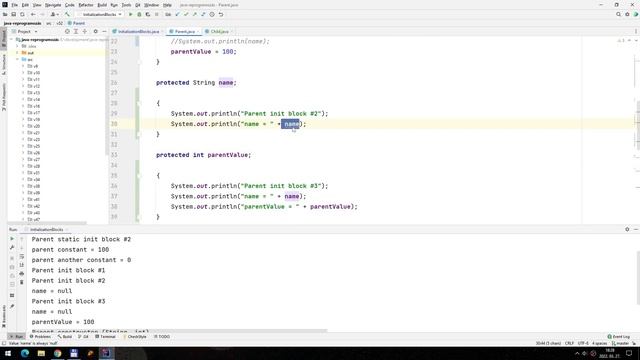Click the Reload from Disk sync icon
640x360 pixels.
coord(22,14)
